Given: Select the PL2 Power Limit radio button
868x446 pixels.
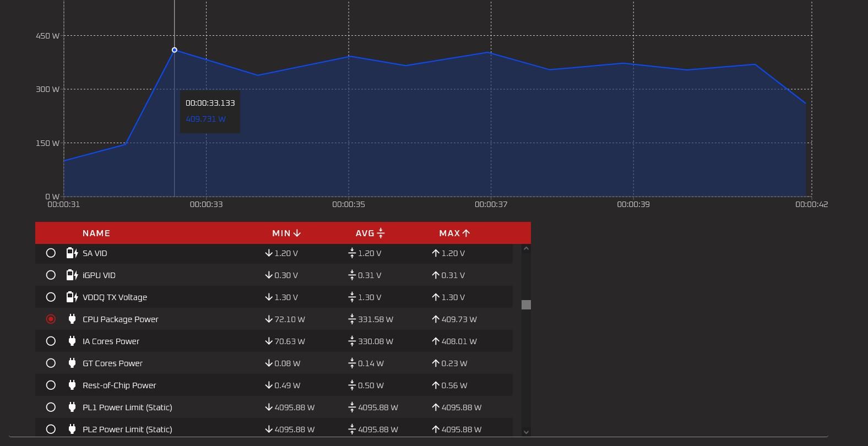Looking at the screenshot, I should pyautogui.click(x=51, y=429).
